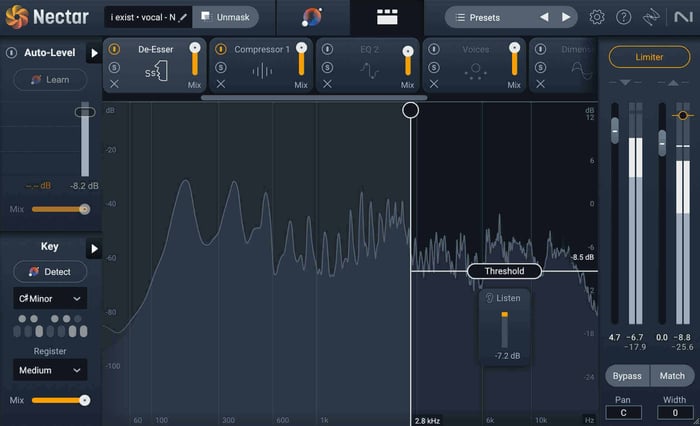Remove the EQ 2 module

[327, 84]
